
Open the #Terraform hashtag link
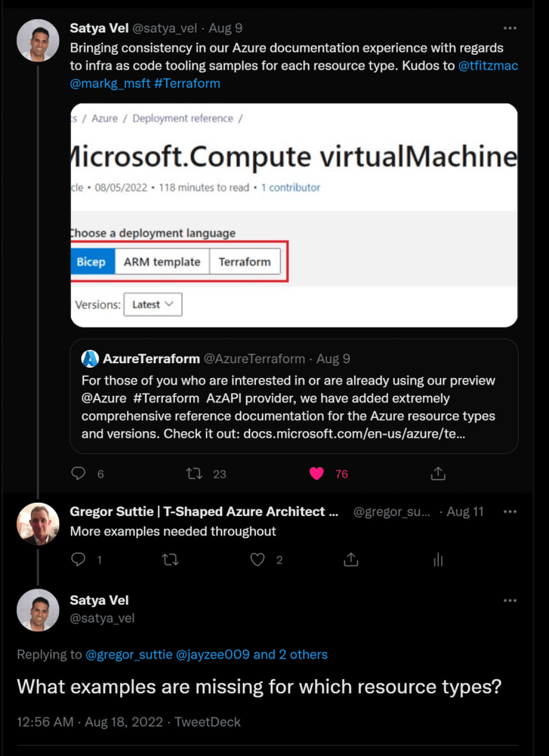(187, 84)
